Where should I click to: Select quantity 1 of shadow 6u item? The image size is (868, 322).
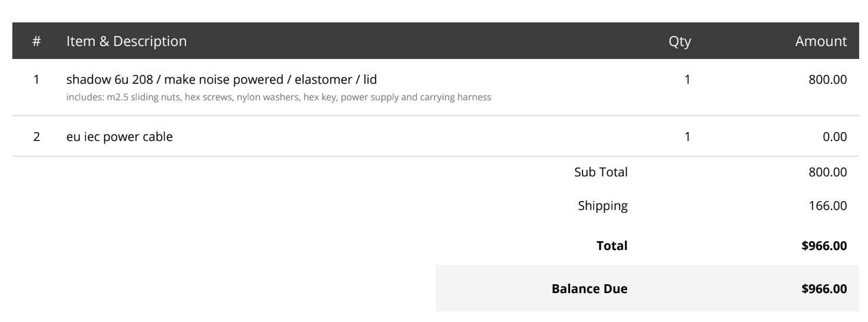(x=687, y=80)
